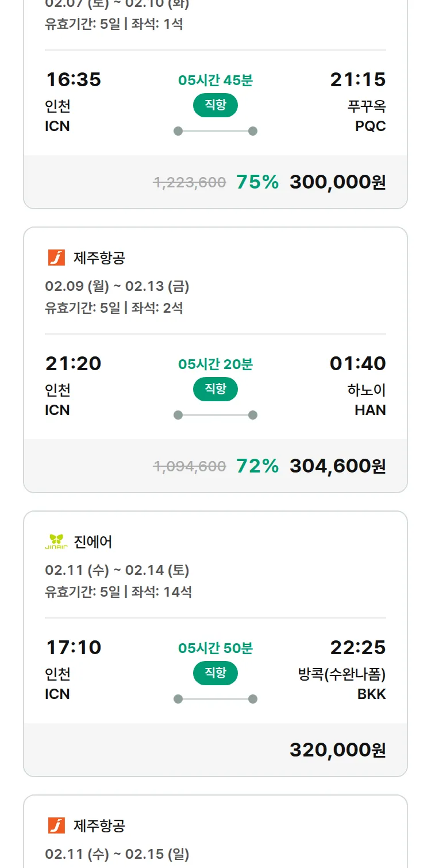This screenshot has width=431, height=868.
Task: Select the 300,000원 Phu Quoc fare
Action: click(x=337, y=182)
